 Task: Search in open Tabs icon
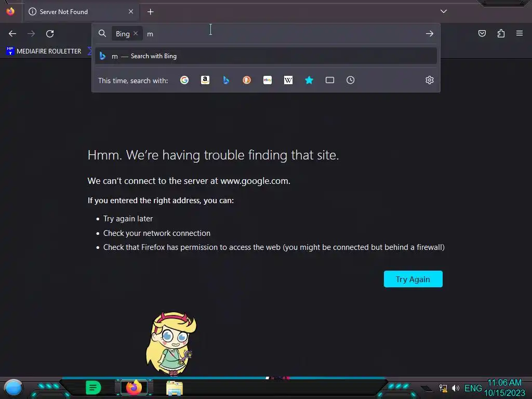click(x=330, y=80)
